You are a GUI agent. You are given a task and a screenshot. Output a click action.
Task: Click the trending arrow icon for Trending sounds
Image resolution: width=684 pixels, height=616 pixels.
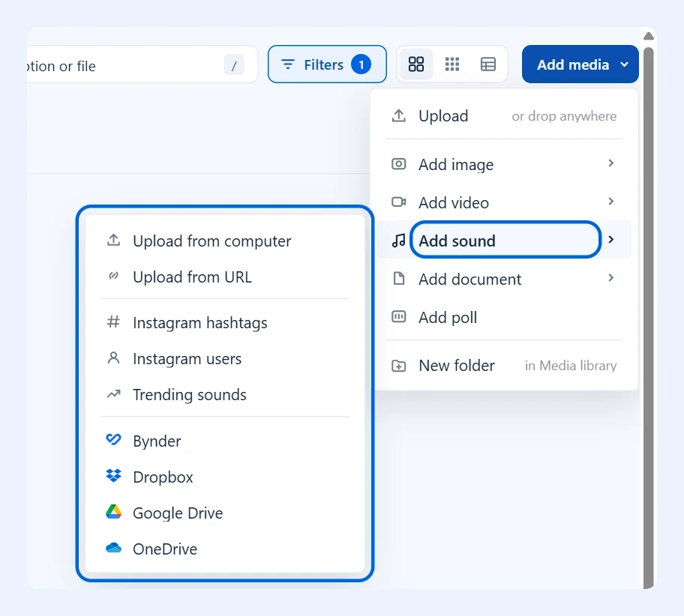[x=113, y=394]
